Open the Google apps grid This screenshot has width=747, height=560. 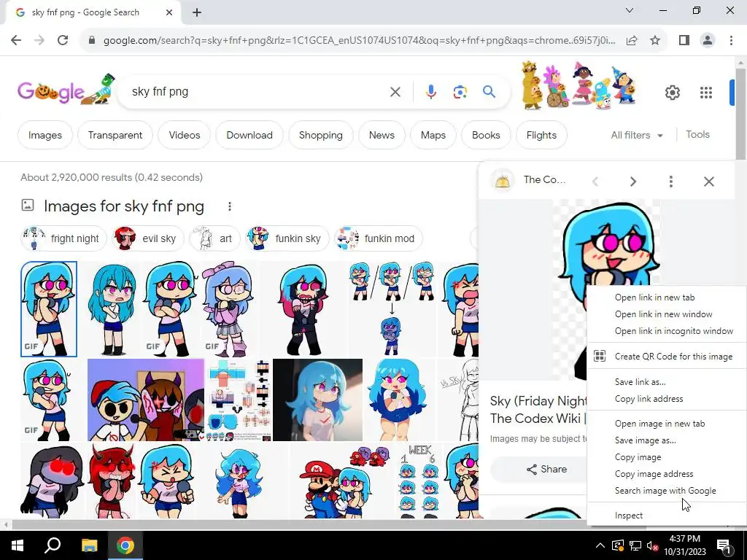click(x=706, y=93)
